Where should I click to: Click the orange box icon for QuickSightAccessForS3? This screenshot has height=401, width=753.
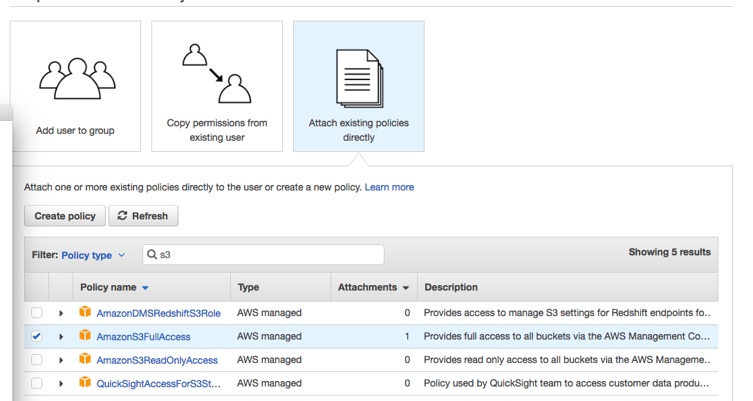tap(85, 382)
